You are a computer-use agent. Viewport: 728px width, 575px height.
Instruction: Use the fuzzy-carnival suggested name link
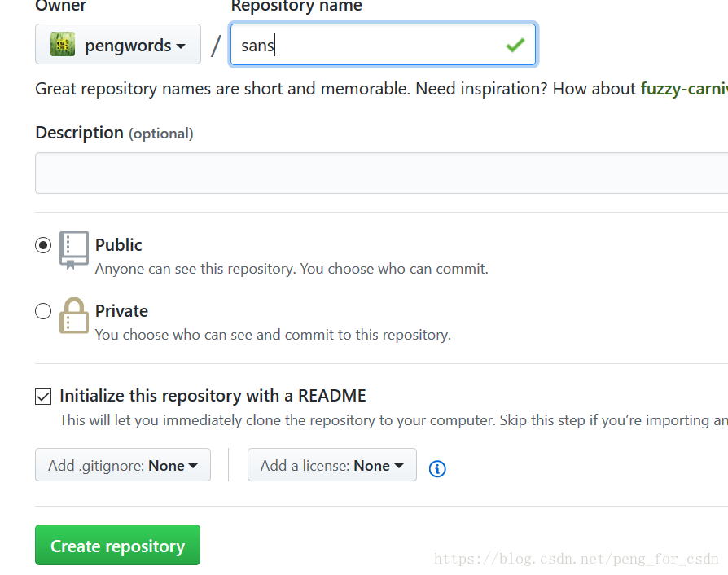click(684, 89)
